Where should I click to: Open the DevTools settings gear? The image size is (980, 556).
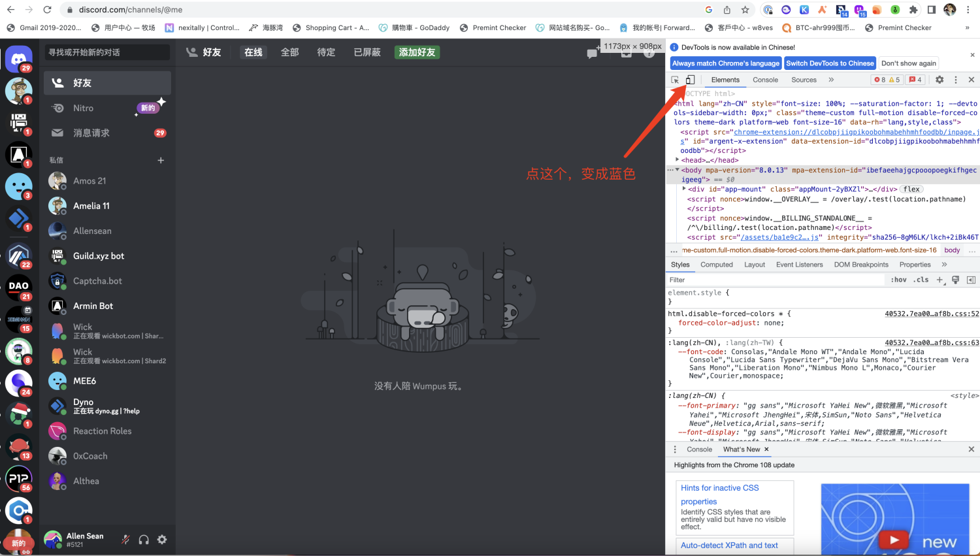click(939, 80)
